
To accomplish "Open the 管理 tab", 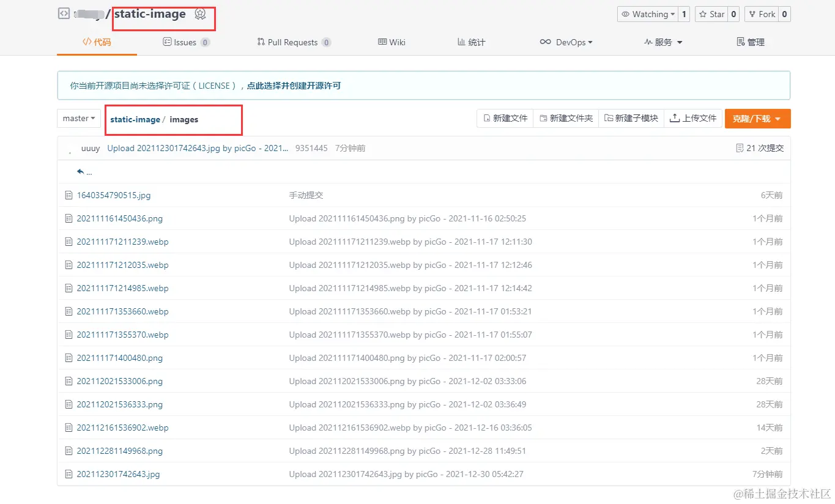I will pyautogui.click(x=751, y=42).
